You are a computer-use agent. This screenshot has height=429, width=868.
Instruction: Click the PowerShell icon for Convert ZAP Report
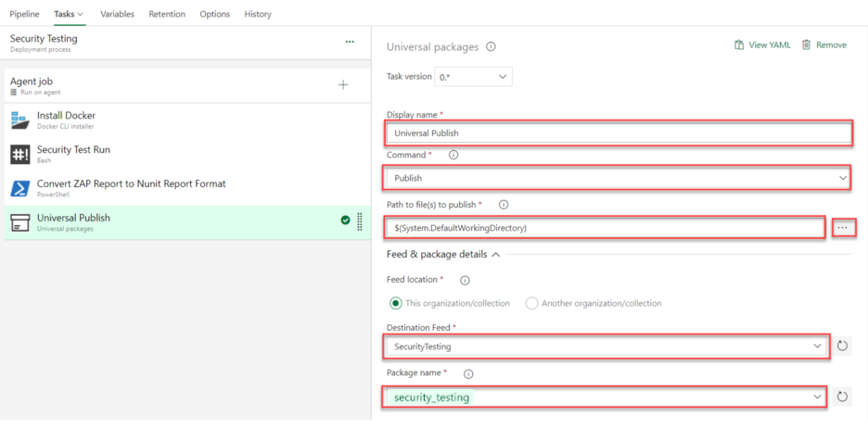20,188
